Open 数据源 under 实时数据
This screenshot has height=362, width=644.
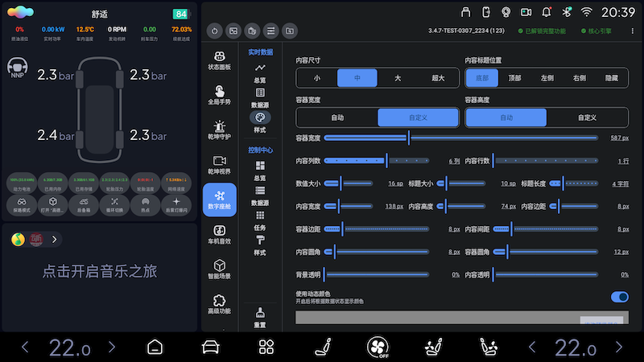(259, 99)
